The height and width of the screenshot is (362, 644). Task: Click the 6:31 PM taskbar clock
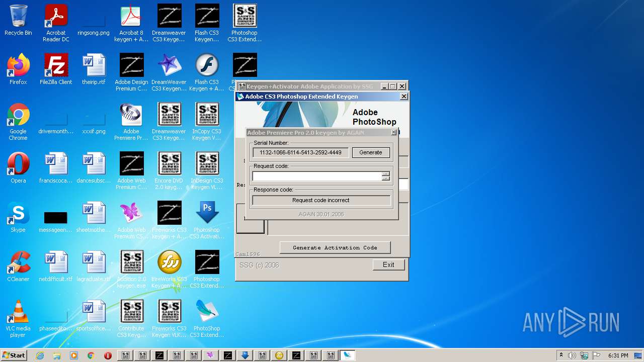pos(618,355)
